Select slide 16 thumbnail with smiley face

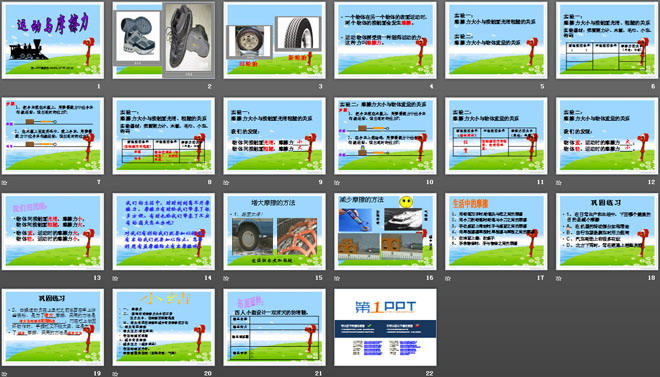(385, 231)
